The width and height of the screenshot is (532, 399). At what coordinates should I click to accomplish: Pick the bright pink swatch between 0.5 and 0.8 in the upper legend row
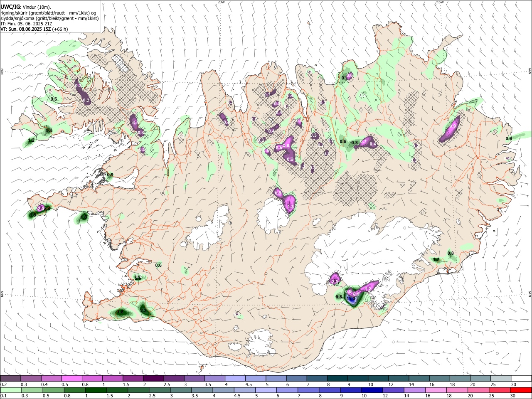click(x=71, y=378)
